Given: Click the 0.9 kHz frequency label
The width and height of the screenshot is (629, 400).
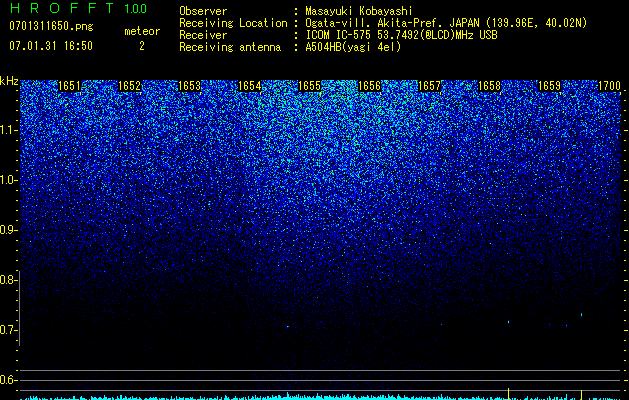Looking at the screenshot, I should (7, 230).
